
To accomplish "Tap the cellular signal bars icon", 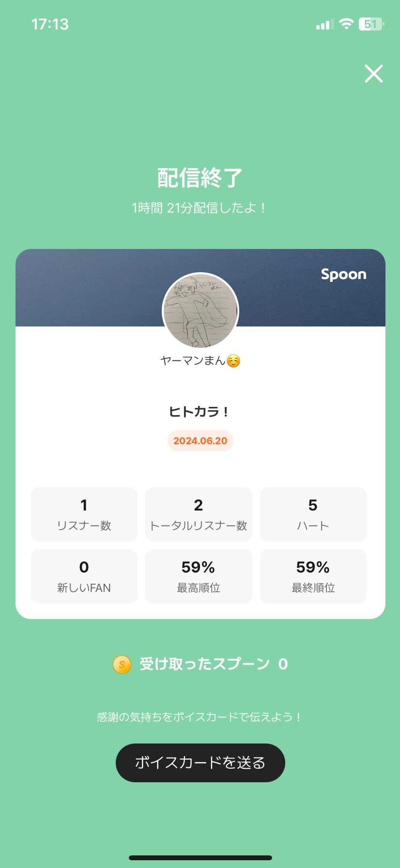I will coord(324,25).
